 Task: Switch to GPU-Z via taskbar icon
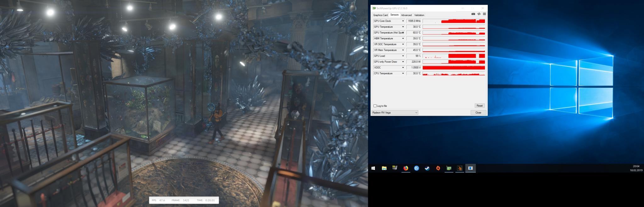449,168
